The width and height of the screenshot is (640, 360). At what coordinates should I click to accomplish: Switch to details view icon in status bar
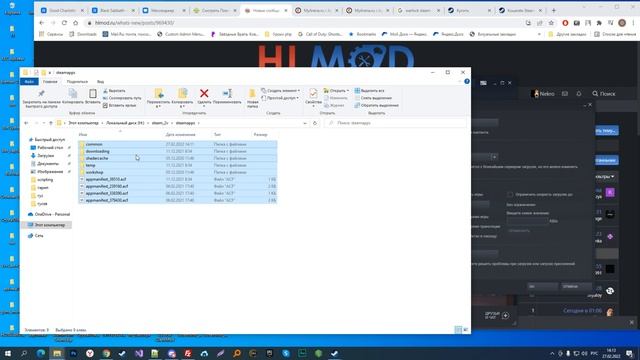[x=458, y=329]
